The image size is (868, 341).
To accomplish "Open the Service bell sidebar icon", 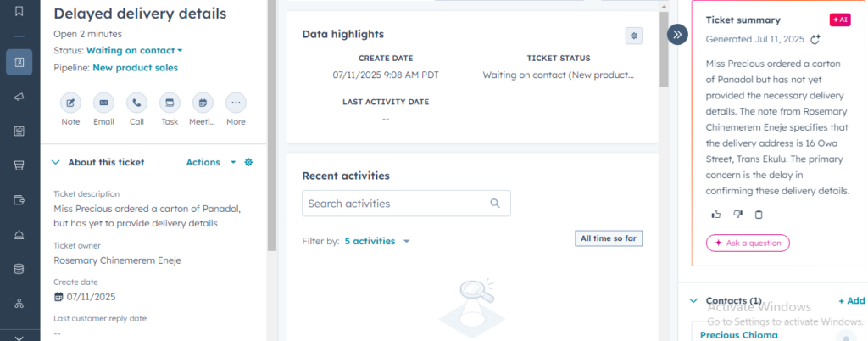I will point(19,235).
